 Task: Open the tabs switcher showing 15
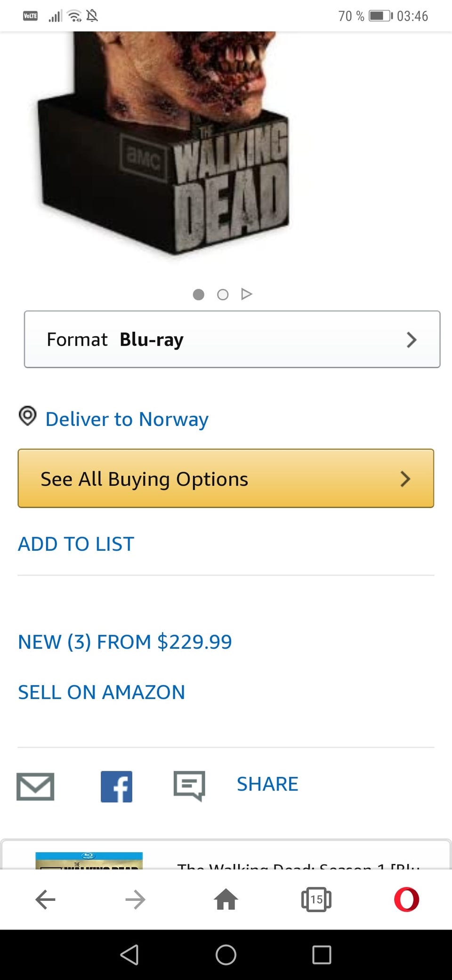[316, 899]
